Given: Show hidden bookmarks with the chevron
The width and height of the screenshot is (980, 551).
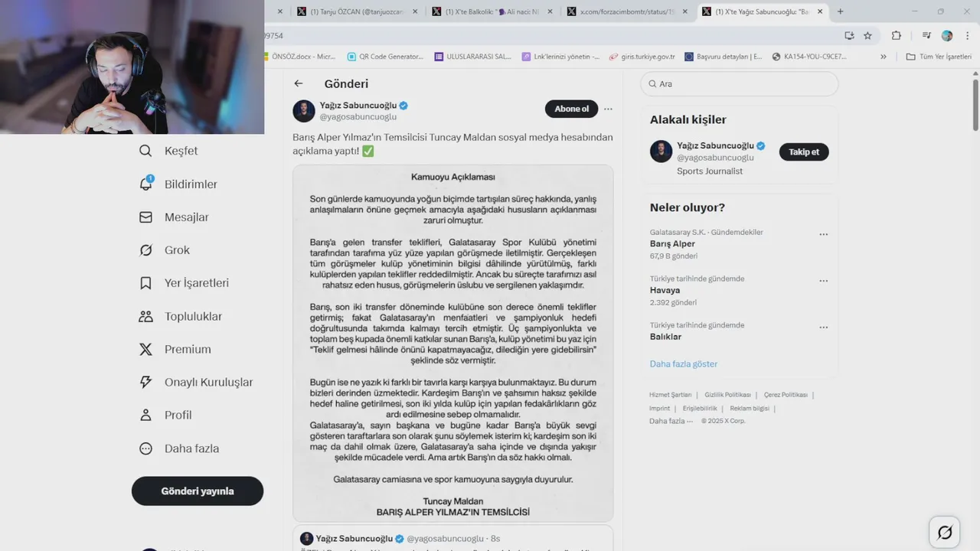Looking at the screenshot, I should [x=884, y=57].
